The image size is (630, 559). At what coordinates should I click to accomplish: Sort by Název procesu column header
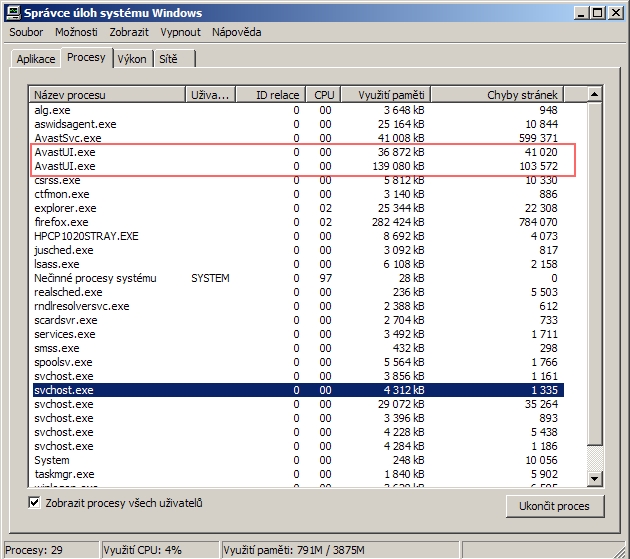(107, 95)
